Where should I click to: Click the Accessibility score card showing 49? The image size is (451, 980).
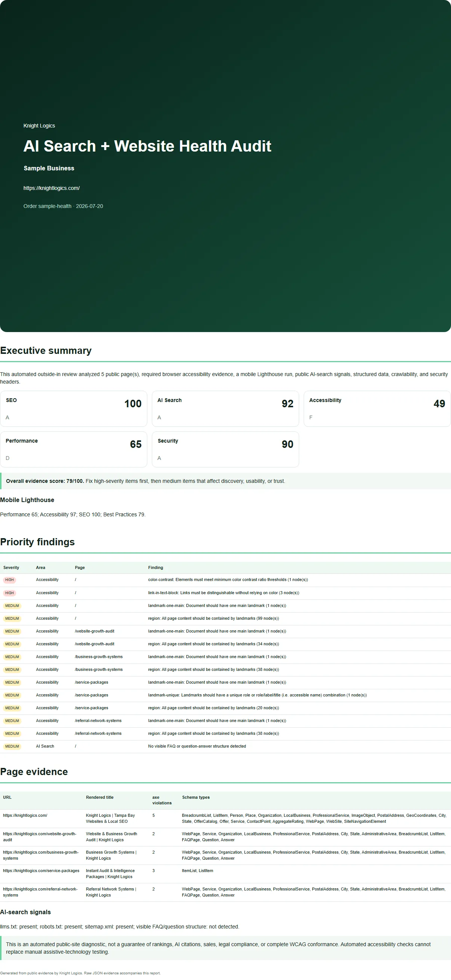point(377,409)
